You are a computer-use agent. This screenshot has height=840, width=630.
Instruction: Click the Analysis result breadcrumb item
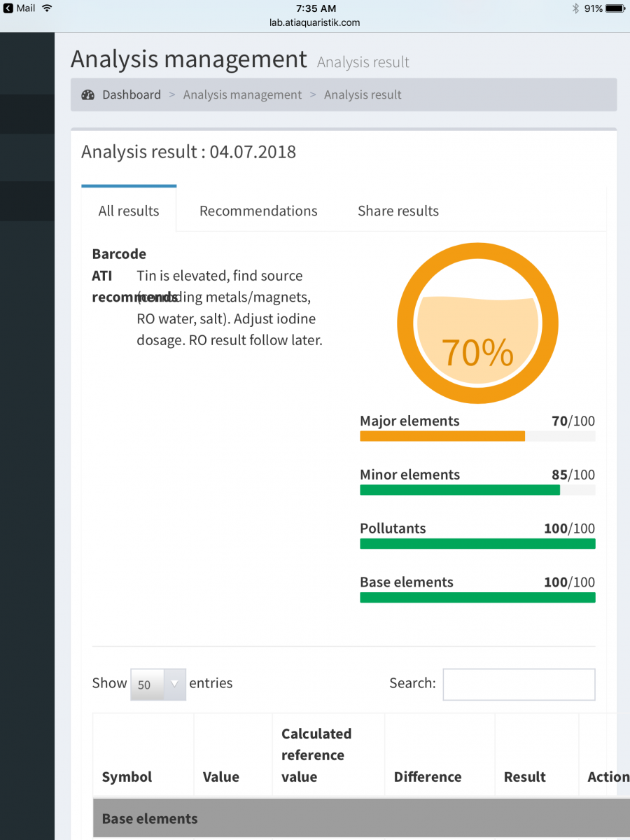[x=363, y=94]
